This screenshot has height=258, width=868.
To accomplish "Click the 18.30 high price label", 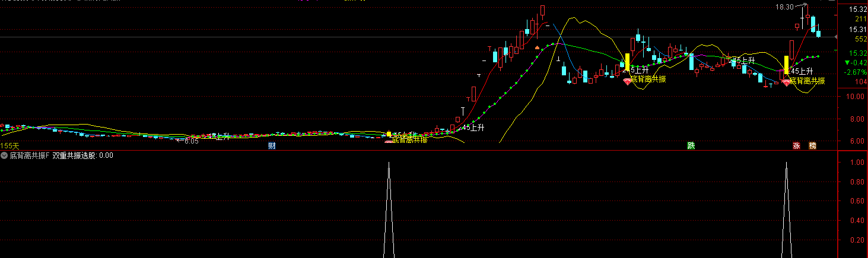I will (784, 7).
